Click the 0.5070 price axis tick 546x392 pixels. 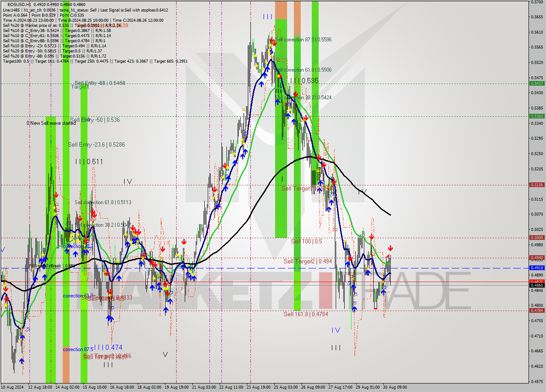click(537, 214)
